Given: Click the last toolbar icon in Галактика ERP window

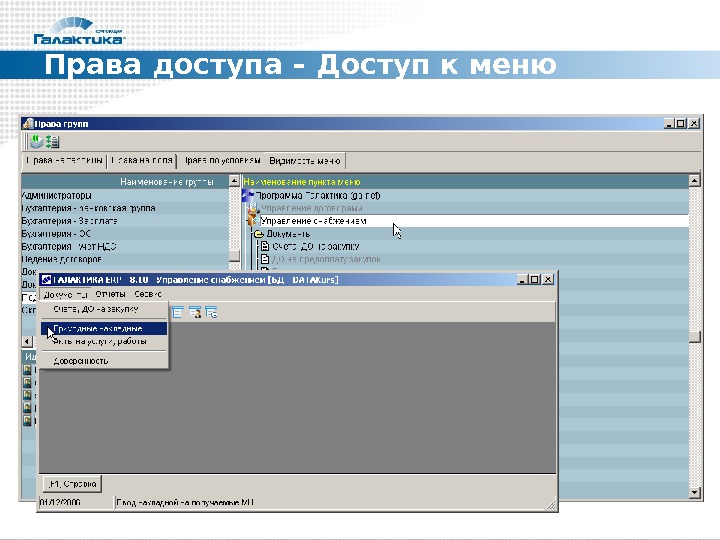Looking at the screenshot, I should (x=211, y=312).
